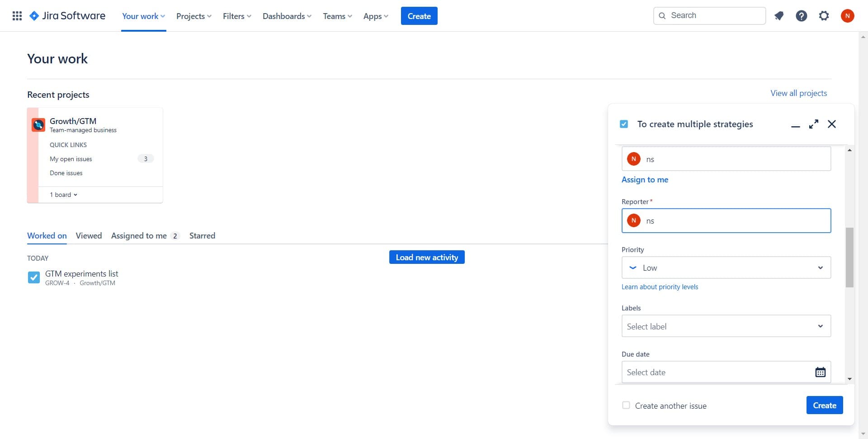Open notifications via the bell icon
Screen dimensions: 868x439
[779, 15]
